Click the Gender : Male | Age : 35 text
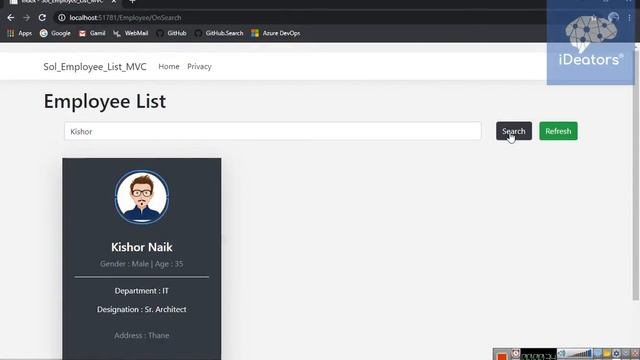The height and width of the screenshot is (360, 640). [142, 264]
